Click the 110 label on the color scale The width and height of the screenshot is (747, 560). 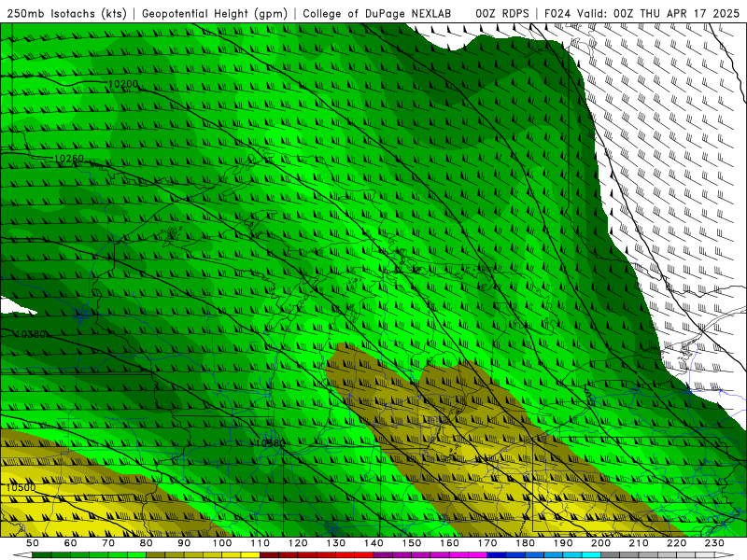point(261,543)
